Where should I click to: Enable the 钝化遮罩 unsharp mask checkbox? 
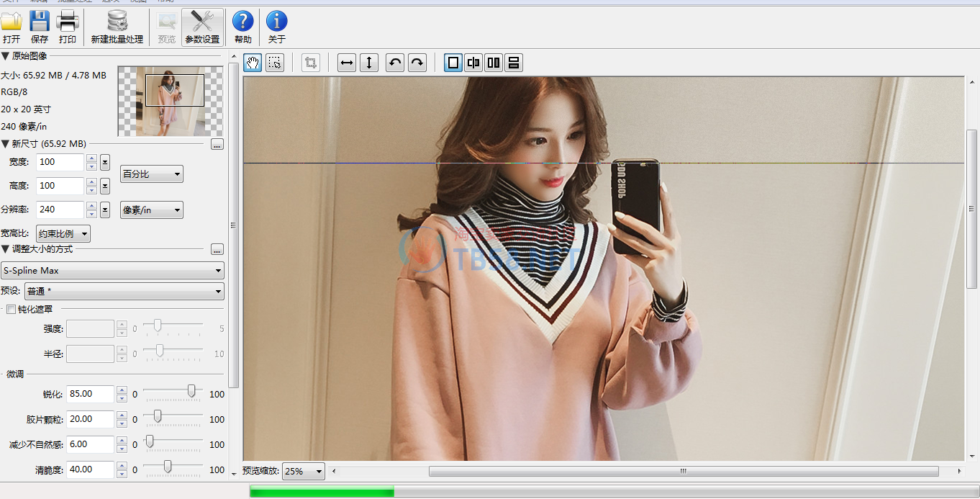[11, 310]
